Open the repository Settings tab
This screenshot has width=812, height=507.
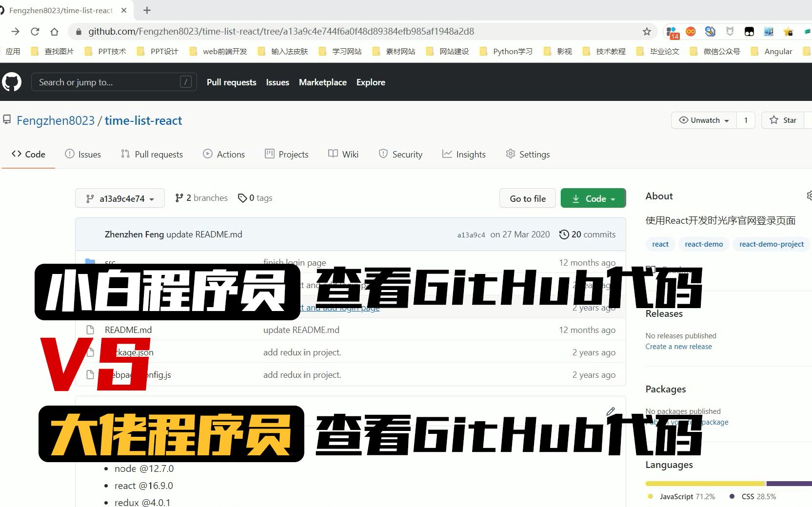pos(528,154)
